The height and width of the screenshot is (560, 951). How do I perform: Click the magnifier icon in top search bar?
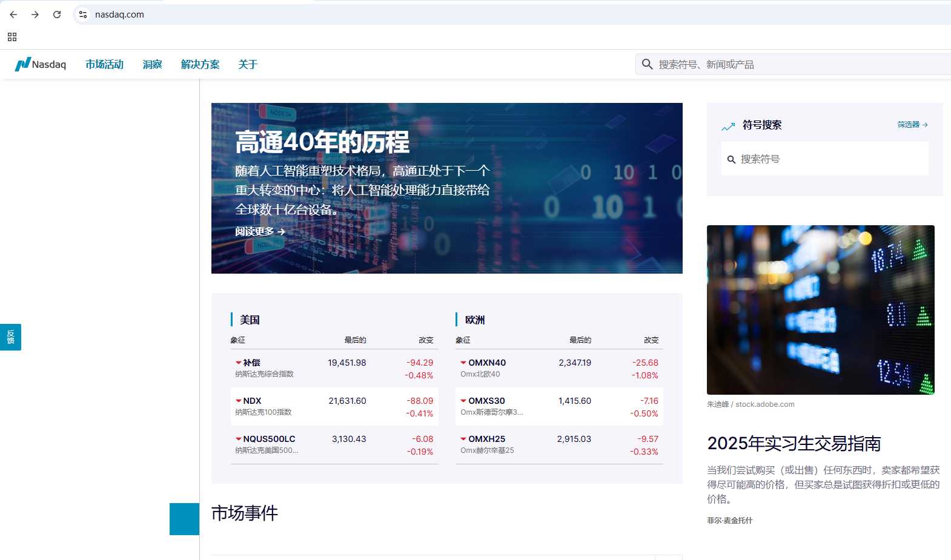click(x=647, y=64)
